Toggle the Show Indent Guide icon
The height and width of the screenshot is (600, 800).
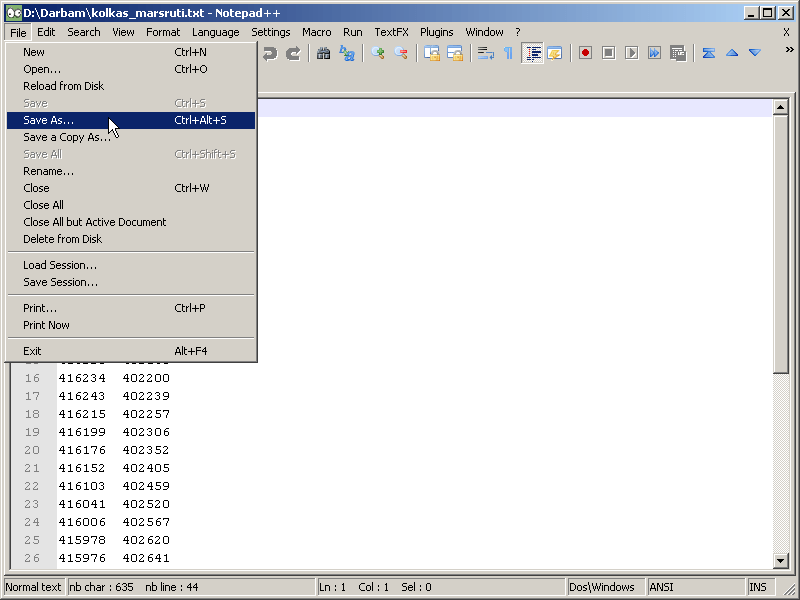[532, 53]
